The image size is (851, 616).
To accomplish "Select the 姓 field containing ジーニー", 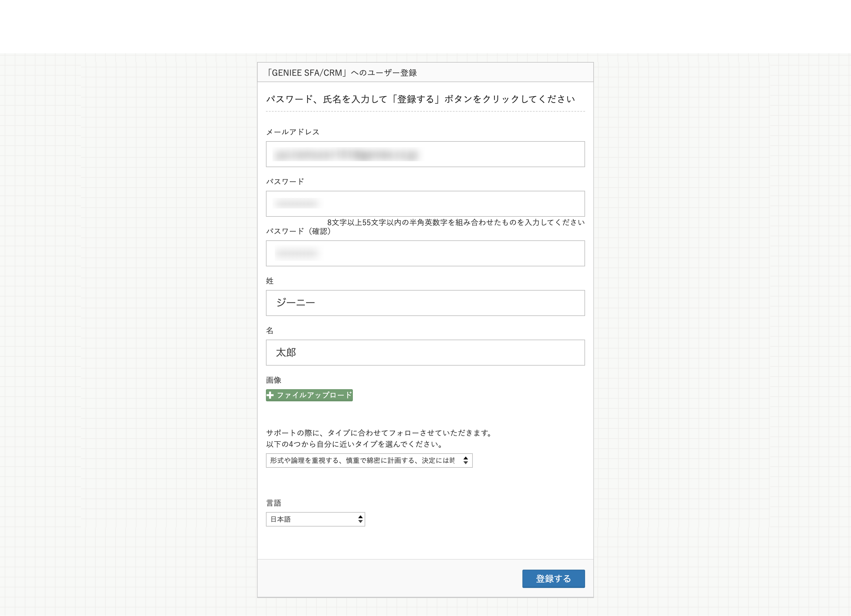I will [425, 303].
